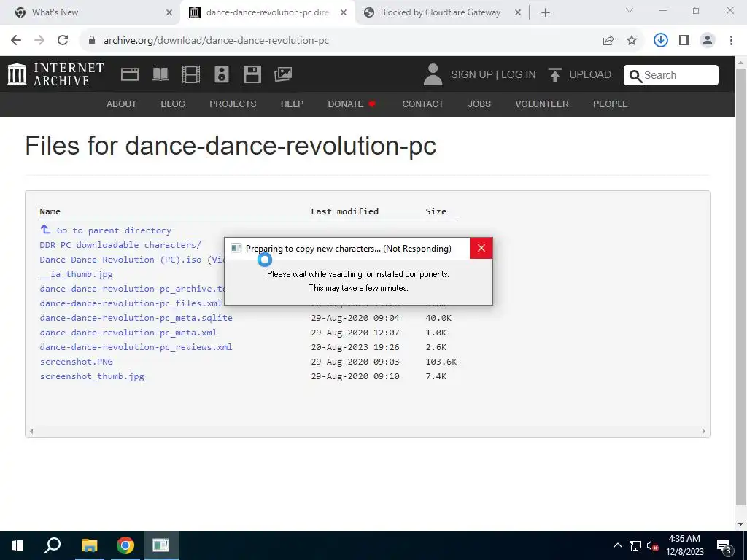747x560 pixels.
Task: Click the magnifier icon in Archive search box
Action: point(635,76)
